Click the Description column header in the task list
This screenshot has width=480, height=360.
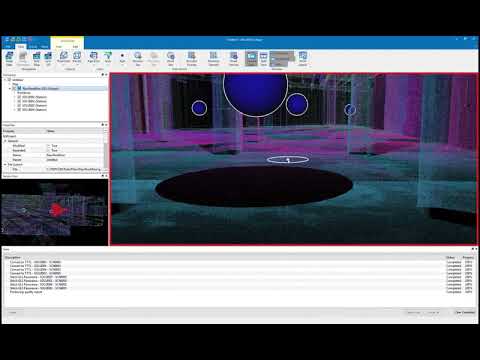13,257
